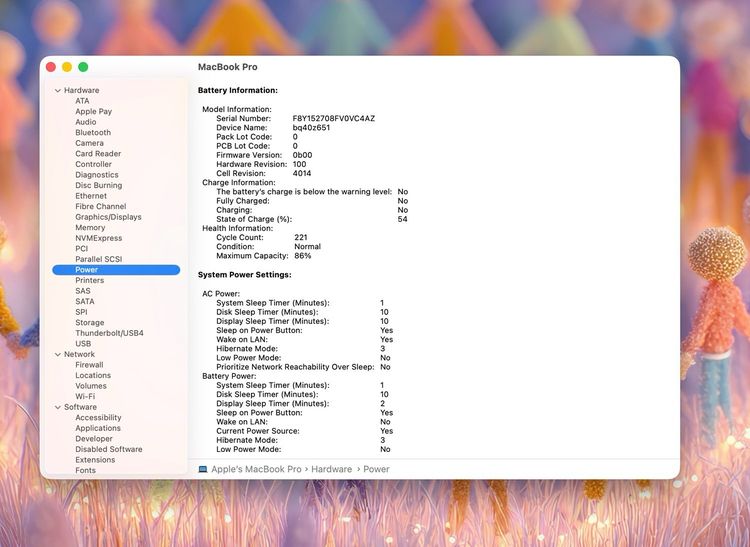
Task: Click the Condition value Normal
Action: 308,247
